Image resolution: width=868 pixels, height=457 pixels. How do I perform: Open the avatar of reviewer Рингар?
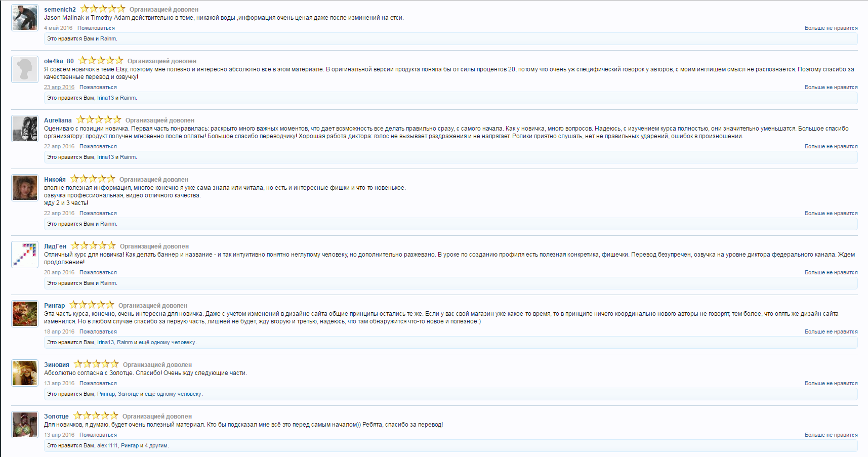coord(25,314)
